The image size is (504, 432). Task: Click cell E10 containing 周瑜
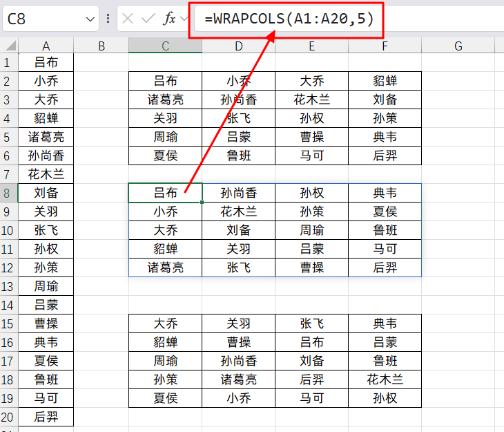(x=312, y=230)
